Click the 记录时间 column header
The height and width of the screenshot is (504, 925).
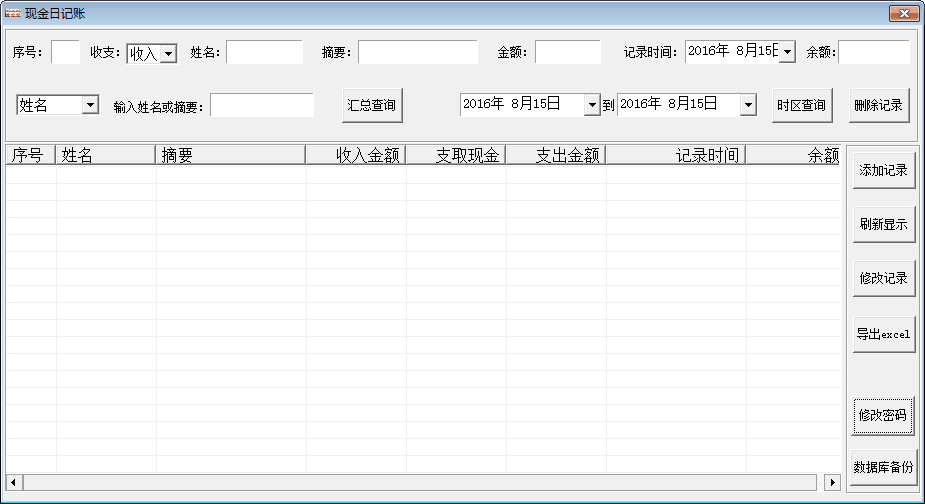tap(676, 155)
